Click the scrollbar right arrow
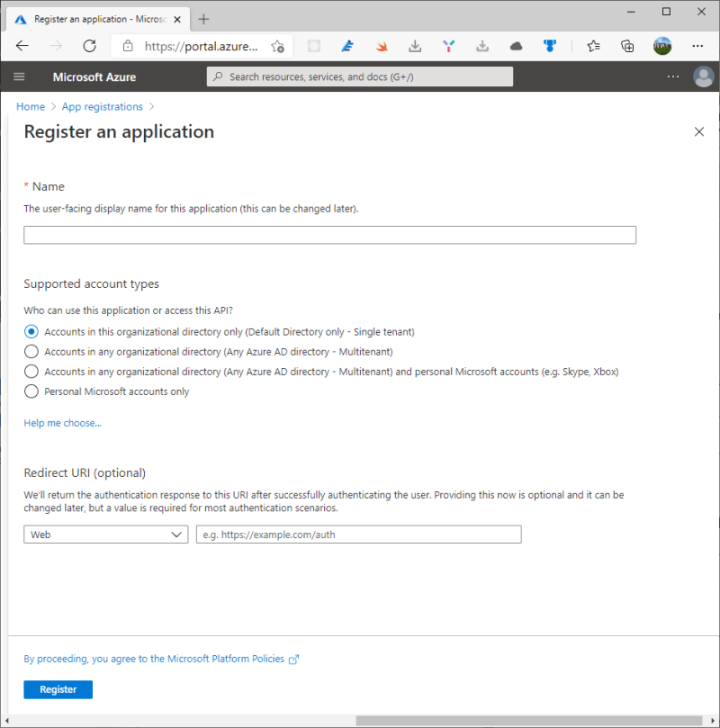Viewport: 720px width, 728px height. pos(713,721)
